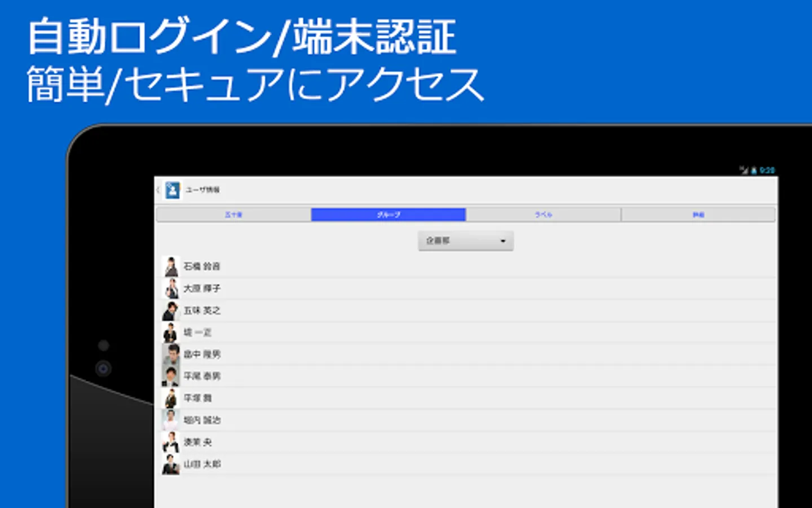Tap profile photo of 大原
The height and width of the screenshot is (508, 812).
point(171,288)
